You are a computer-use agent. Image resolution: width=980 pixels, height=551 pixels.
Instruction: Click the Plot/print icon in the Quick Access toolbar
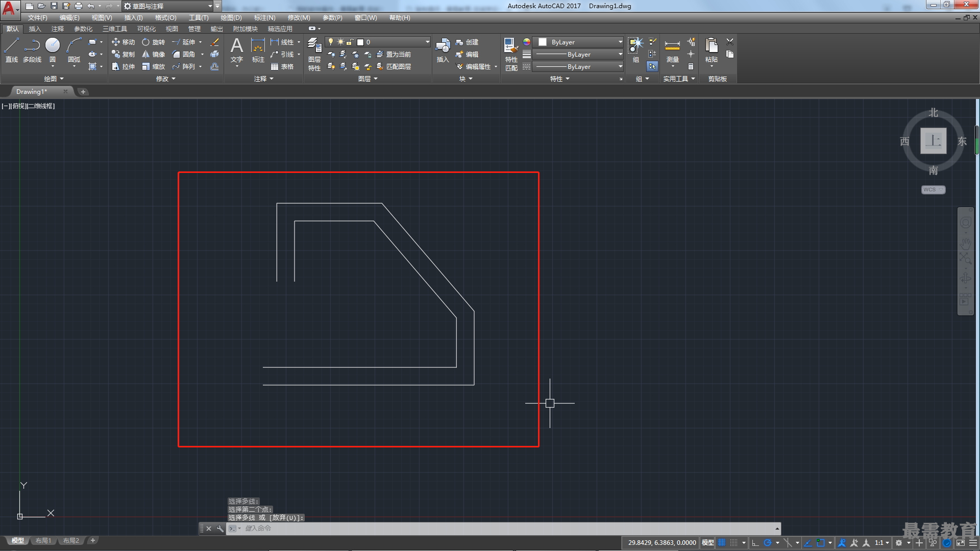[79, 6]
